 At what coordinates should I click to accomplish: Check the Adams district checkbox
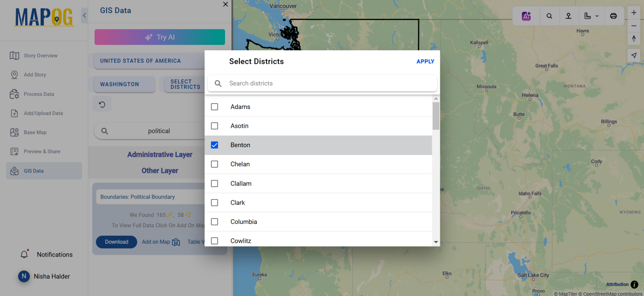[214, 106]
